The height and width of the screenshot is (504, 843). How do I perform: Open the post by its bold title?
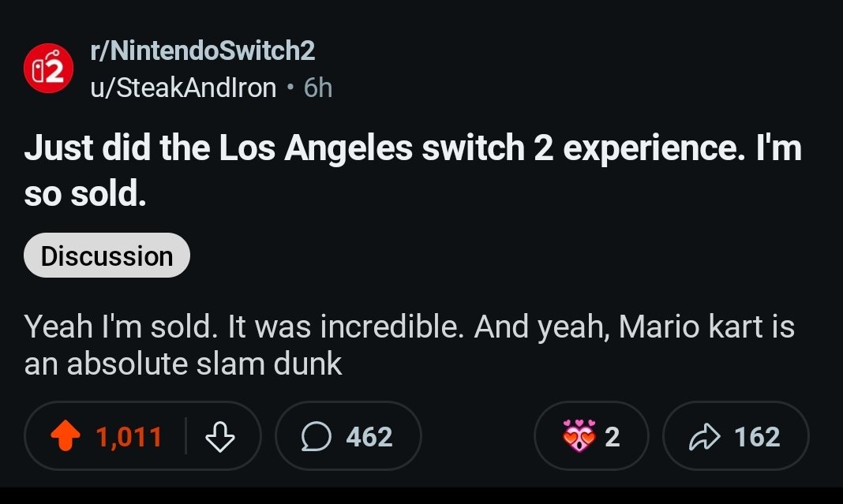coord(412,149)
